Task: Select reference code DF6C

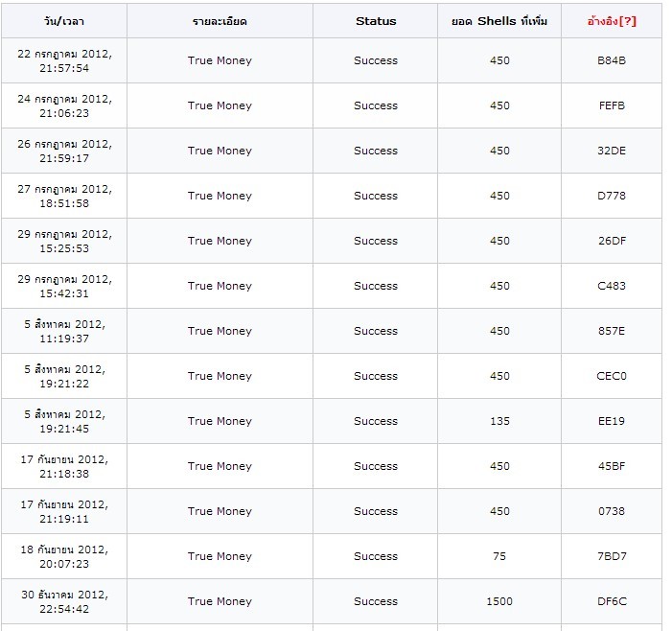Action: [612, 601]
